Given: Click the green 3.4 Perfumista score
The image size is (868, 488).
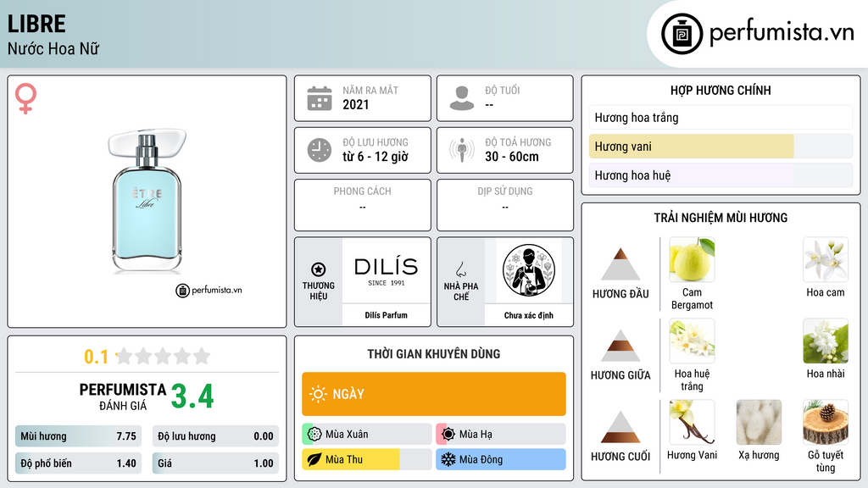Looking at the screenshot, I should tap(192, 396).
